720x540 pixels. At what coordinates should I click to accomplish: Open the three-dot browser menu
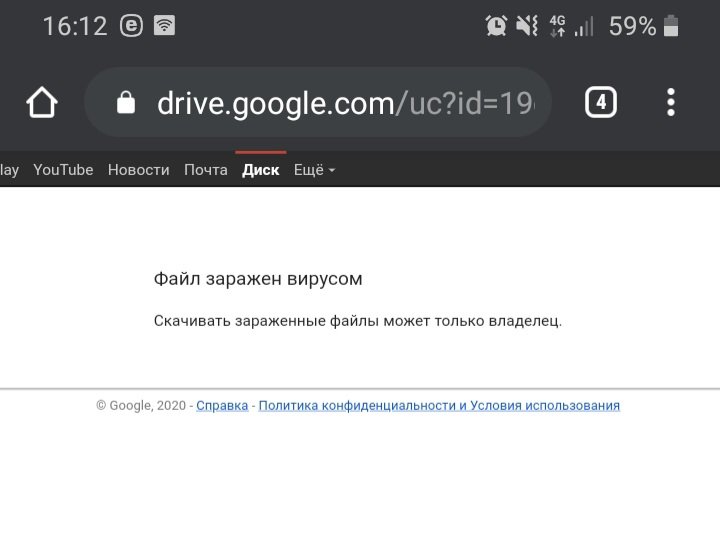(x=671, y=102)
